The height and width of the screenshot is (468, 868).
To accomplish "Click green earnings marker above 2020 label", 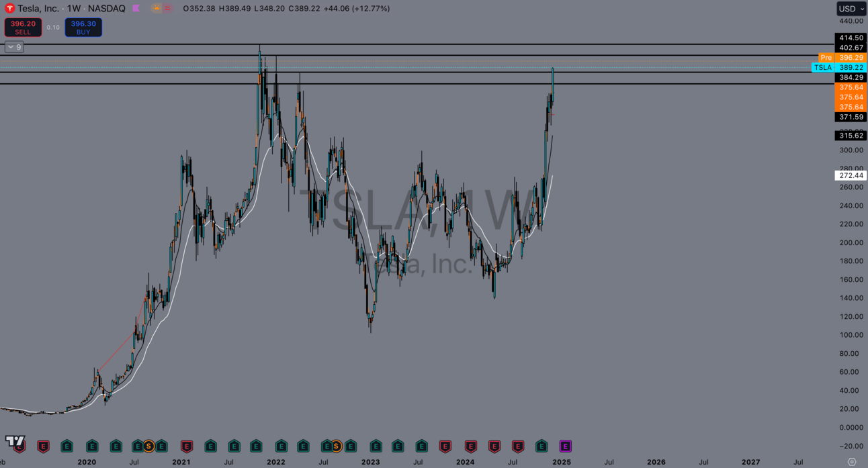I will click(x=92, y=446).
